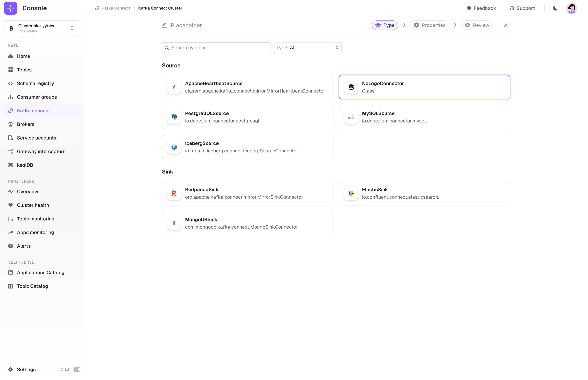Open Cluster health monitoring
588x380 pixels.
click(33, 205)
